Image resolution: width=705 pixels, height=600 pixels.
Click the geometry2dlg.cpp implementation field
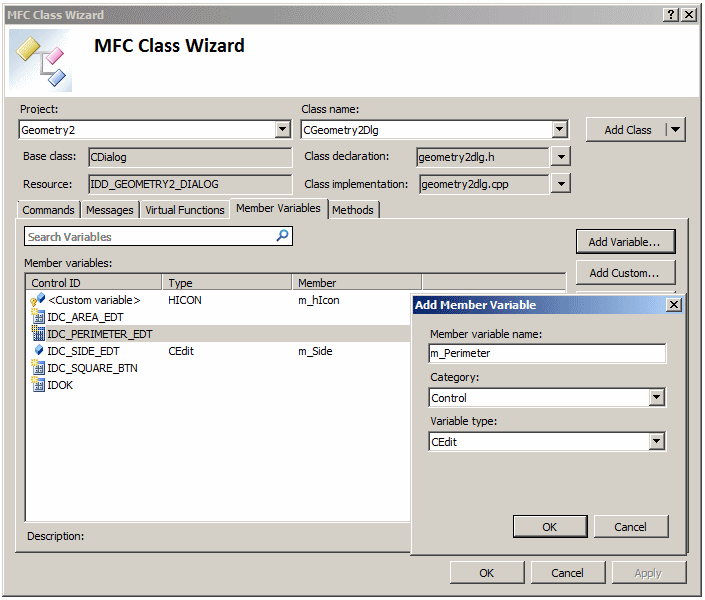click(x=485, y=184)
